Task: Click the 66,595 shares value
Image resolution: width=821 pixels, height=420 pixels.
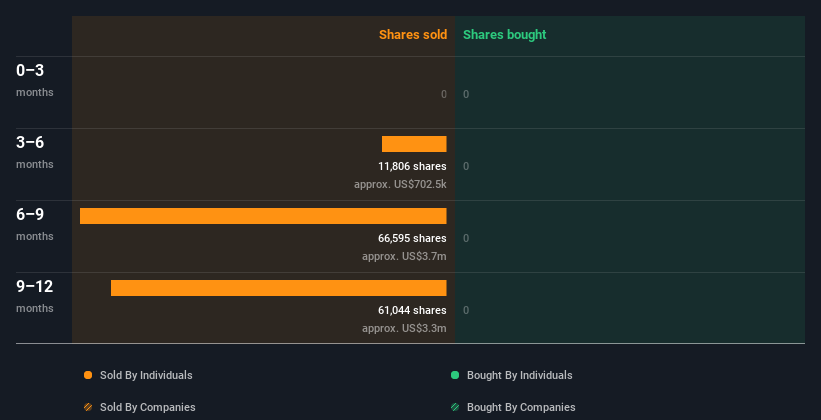Action: click(x=413, y=238)
